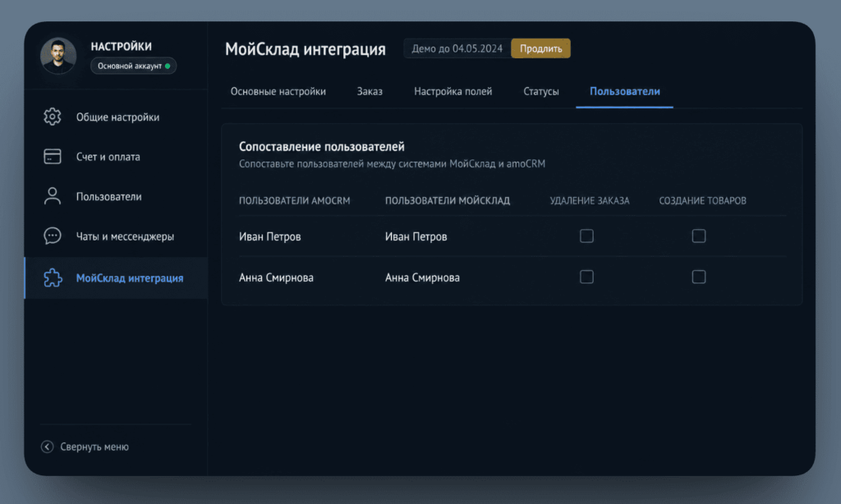The width and height of the screenshot is (841, 504).
Task: Click the person icon beside Пользователи in sidebar
Action: click(52, 196)
